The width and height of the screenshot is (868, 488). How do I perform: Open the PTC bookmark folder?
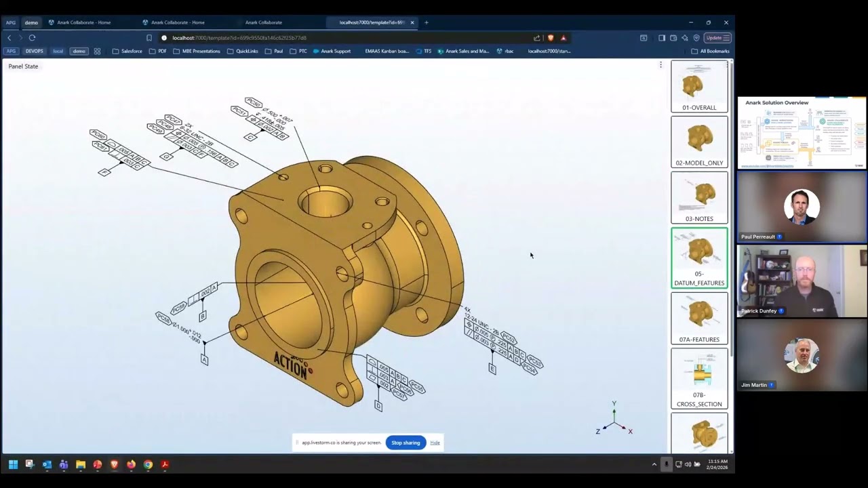tap(298, 51)
